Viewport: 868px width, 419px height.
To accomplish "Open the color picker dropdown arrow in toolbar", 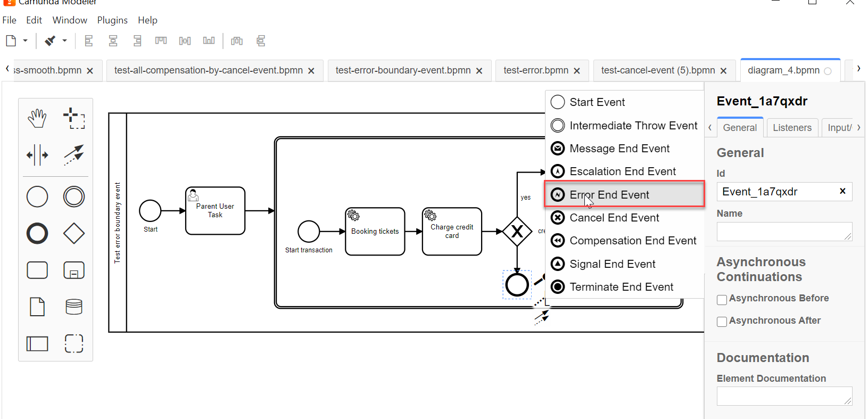I will [x=64, y=40].
